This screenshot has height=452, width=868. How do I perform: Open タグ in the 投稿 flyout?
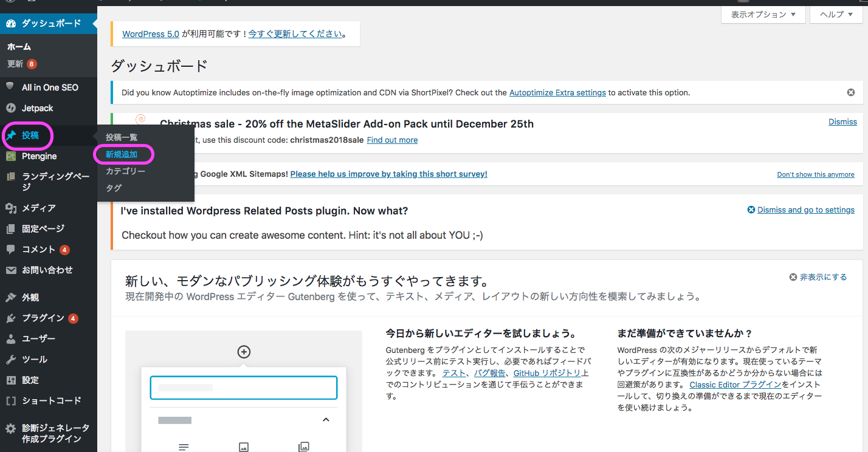114,188
